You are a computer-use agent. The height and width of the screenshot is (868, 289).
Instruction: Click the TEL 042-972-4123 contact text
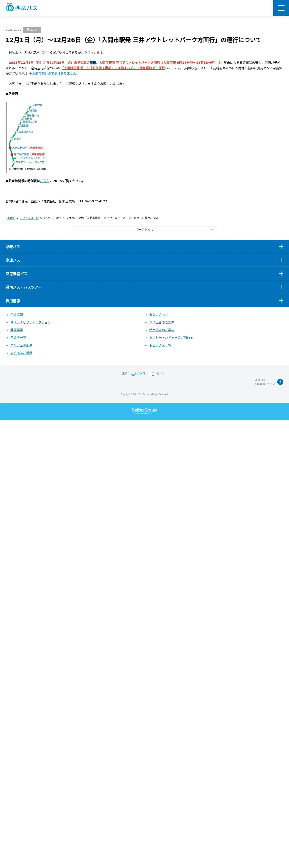point(93,201)
